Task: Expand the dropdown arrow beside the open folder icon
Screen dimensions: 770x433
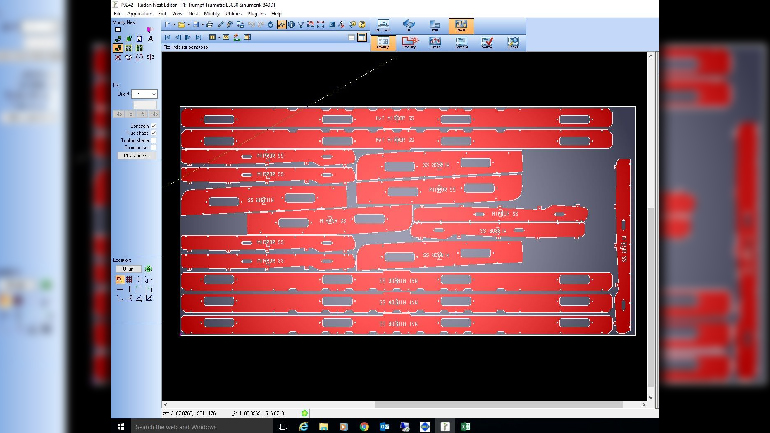Action: point(188,24)
